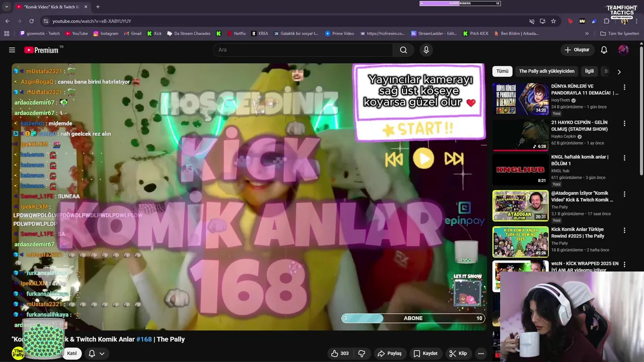Select the Tümü filter chip
The width and height of the screenshot is (644, 362).
502,71
